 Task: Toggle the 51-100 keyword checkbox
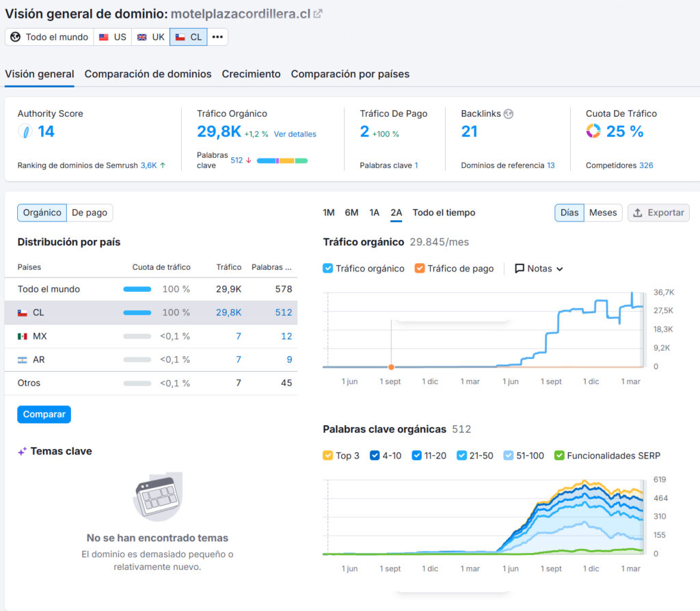point(509,456)
